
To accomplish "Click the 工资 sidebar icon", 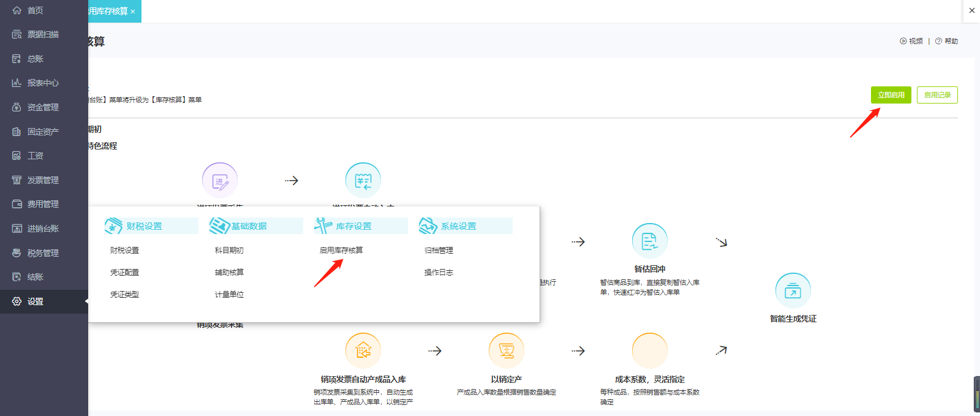I will coord(17,156).
